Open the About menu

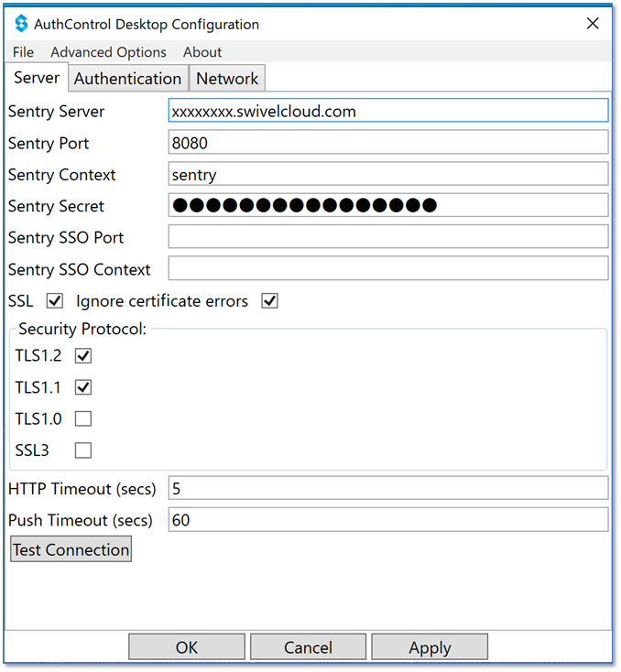[x=202, y=52]
